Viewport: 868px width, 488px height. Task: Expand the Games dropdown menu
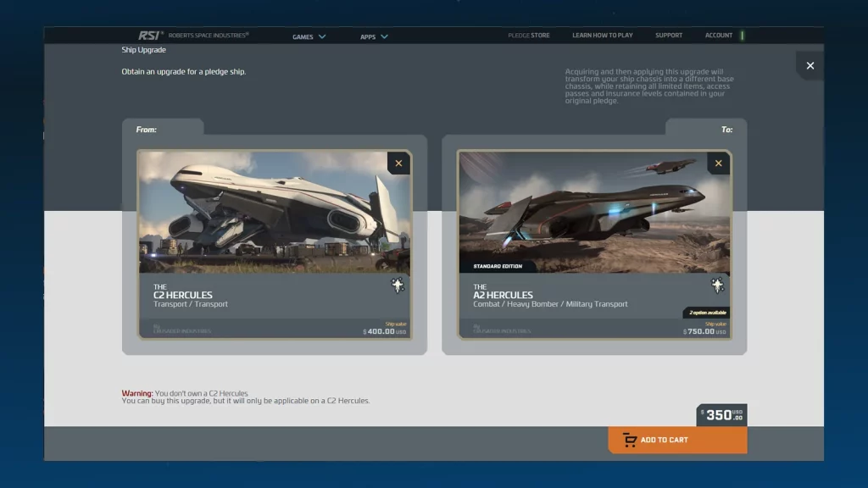(x=309, y=36)
